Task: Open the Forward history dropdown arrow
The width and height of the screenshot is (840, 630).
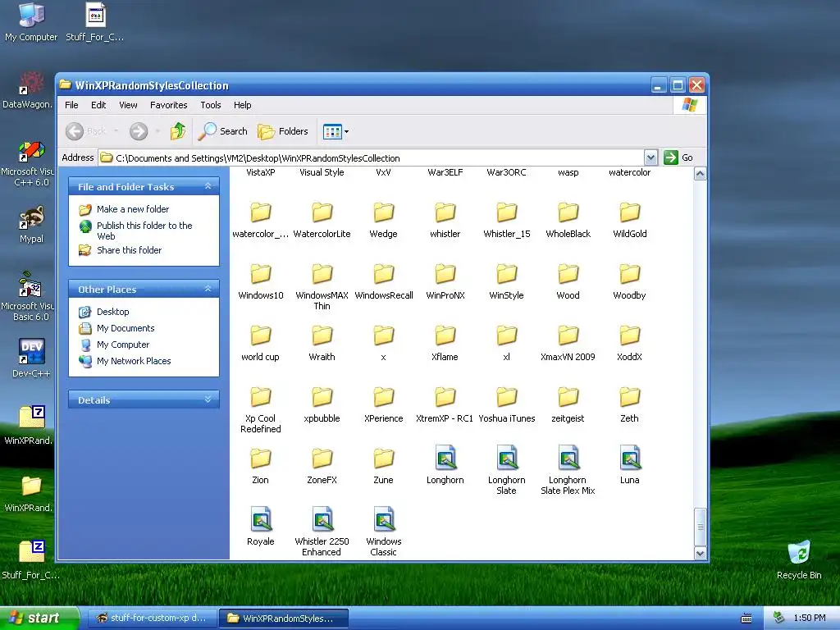Action: [157, 131]
